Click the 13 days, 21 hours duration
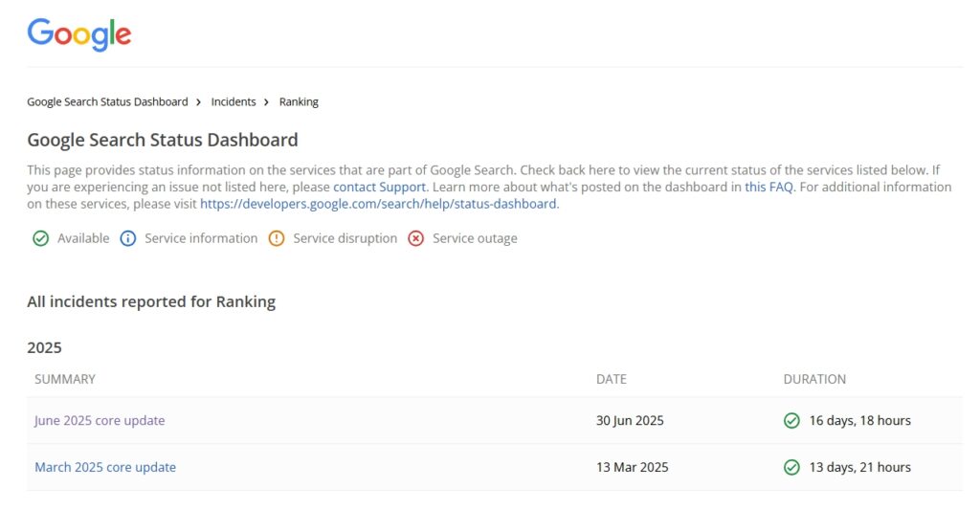Screen dimensions: 980x510 860,468
